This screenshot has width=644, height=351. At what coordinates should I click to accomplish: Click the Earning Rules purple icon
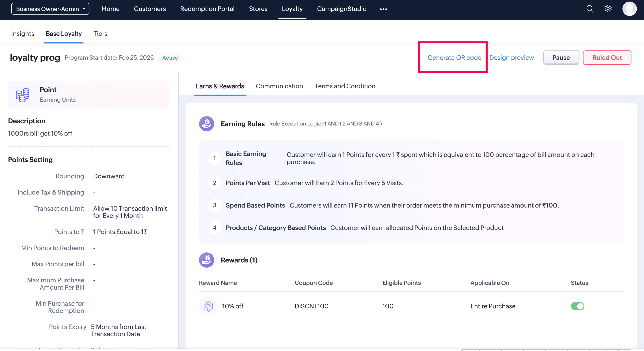(x=207, y=123)
